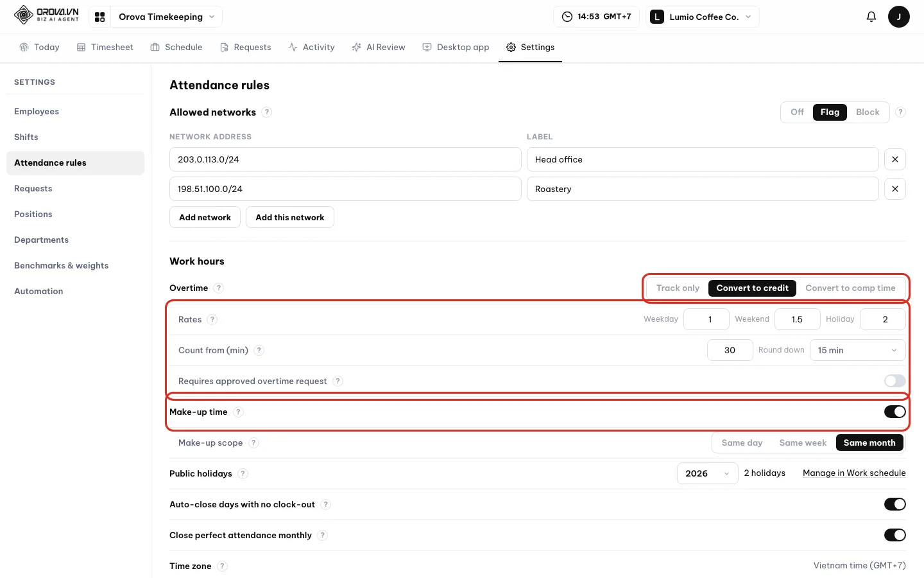Viewport: 924px width, 578px height.
Task: Show help for Overtime
Action: (219, 288)
